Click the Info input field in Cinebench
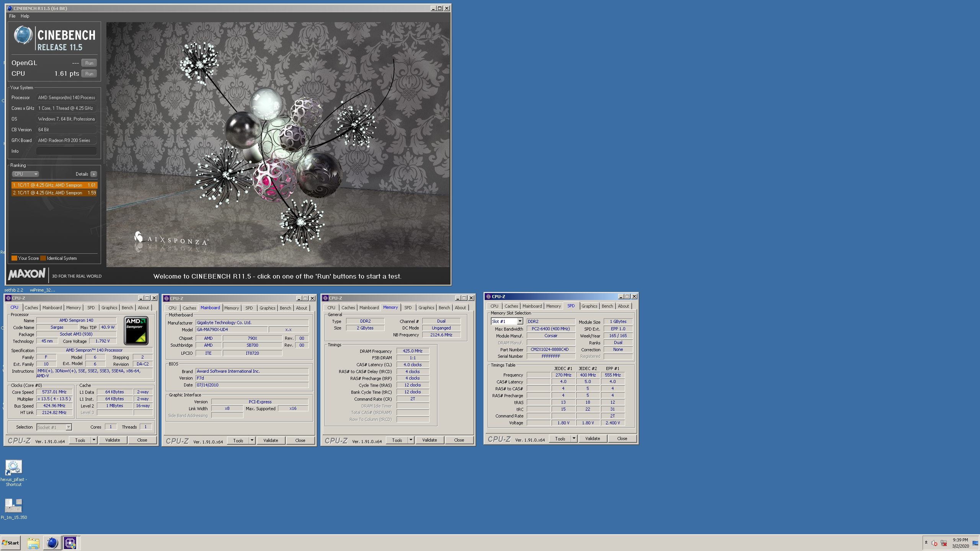980x551 pixels. tap(66, 151)
